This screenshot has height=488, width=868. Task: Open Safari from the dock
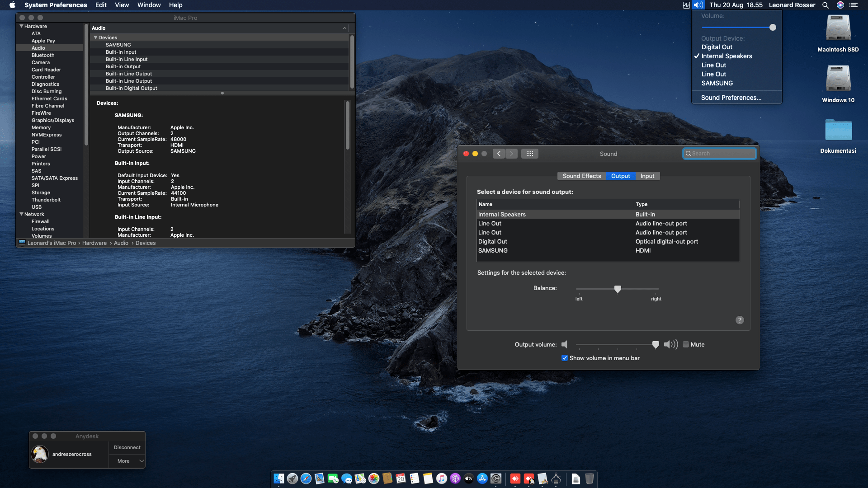tap(306, 479)
